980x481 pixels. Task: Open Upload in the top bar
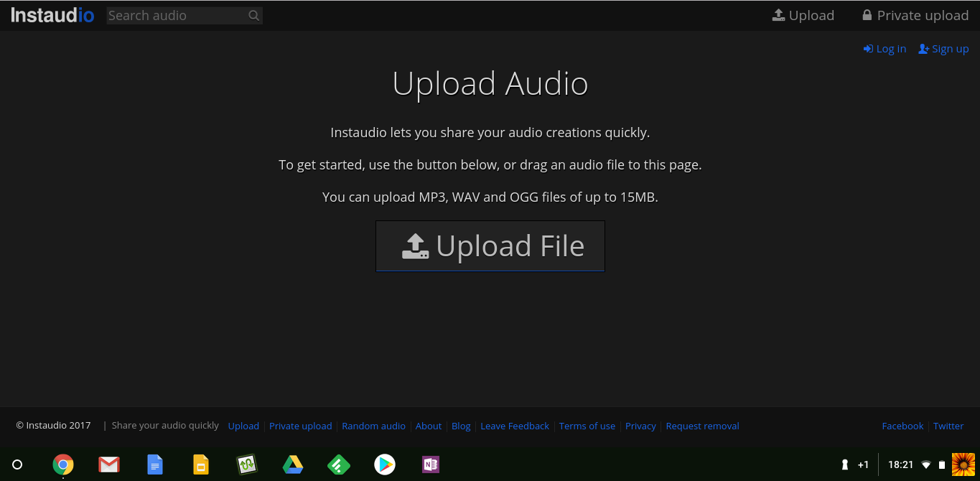pyautogui.click(x=803, y=15)
